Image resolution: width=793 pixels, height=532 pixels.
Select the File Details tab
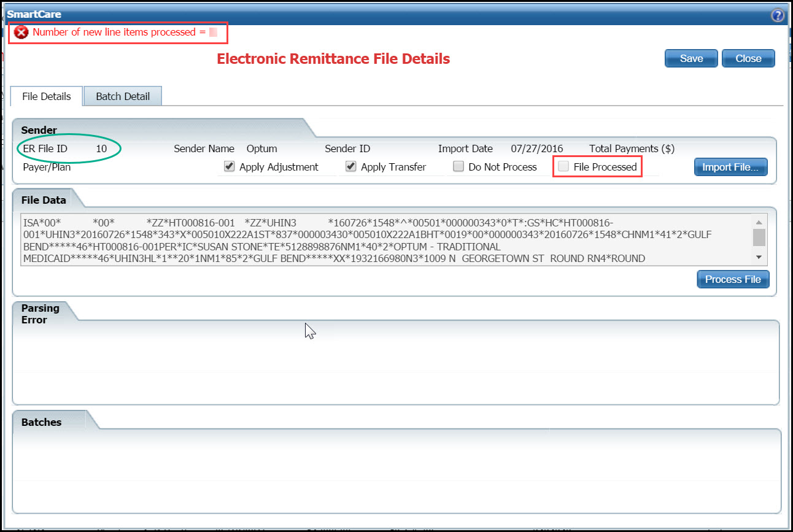click(x=46, y=96)
